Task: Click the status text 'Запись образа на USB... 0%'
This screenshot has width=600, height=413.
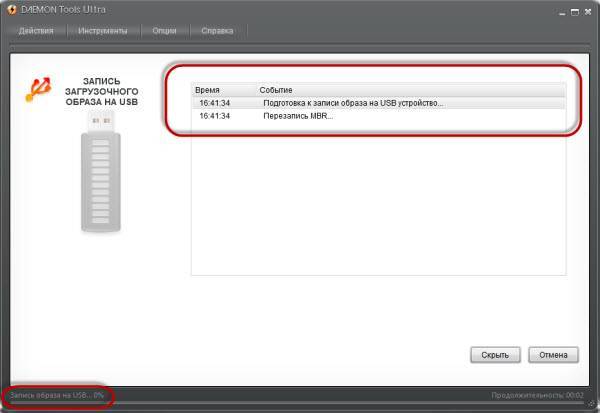Action: coord(57,395)
